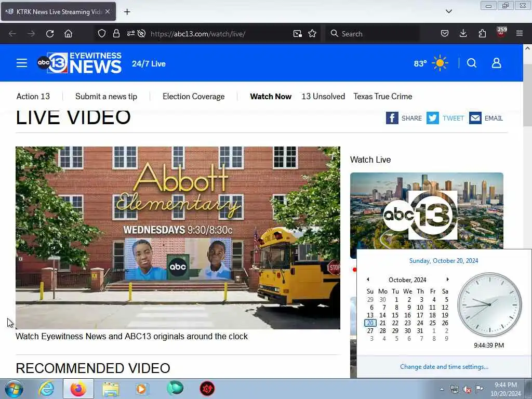Open Firefox extensions puzzle icon

point(482,34)
